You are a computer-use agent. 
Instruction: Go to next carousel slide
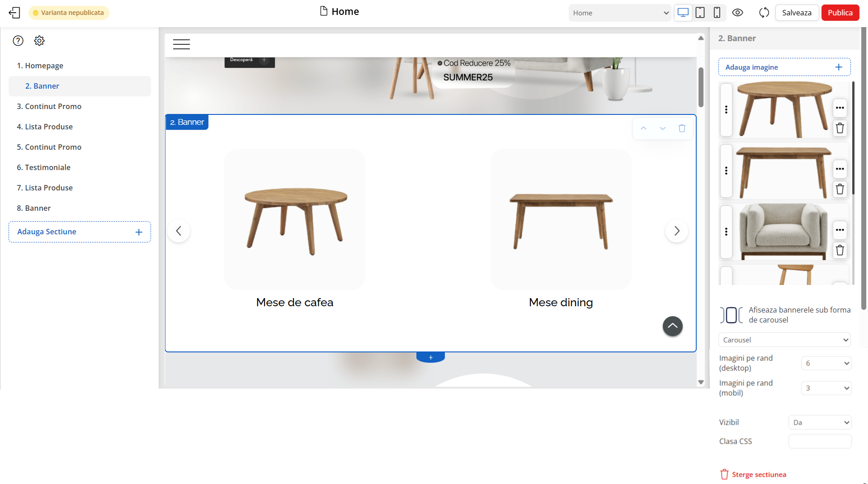[676, 231]
